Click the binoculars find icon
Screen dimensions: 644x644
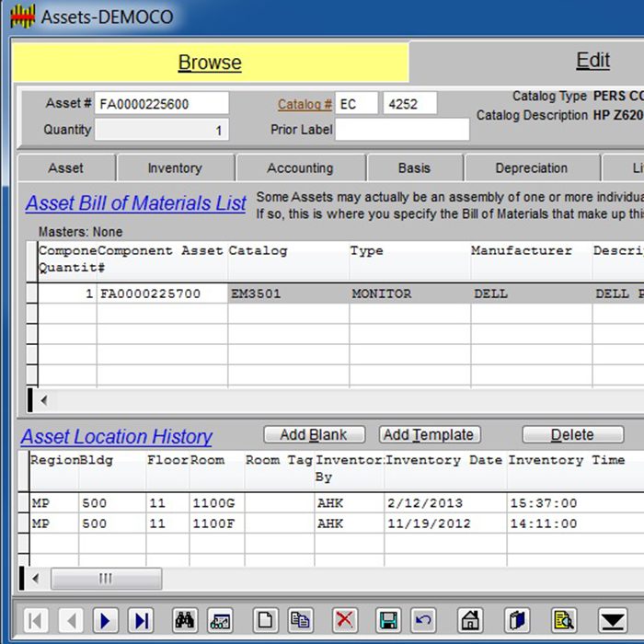[185, 620]
